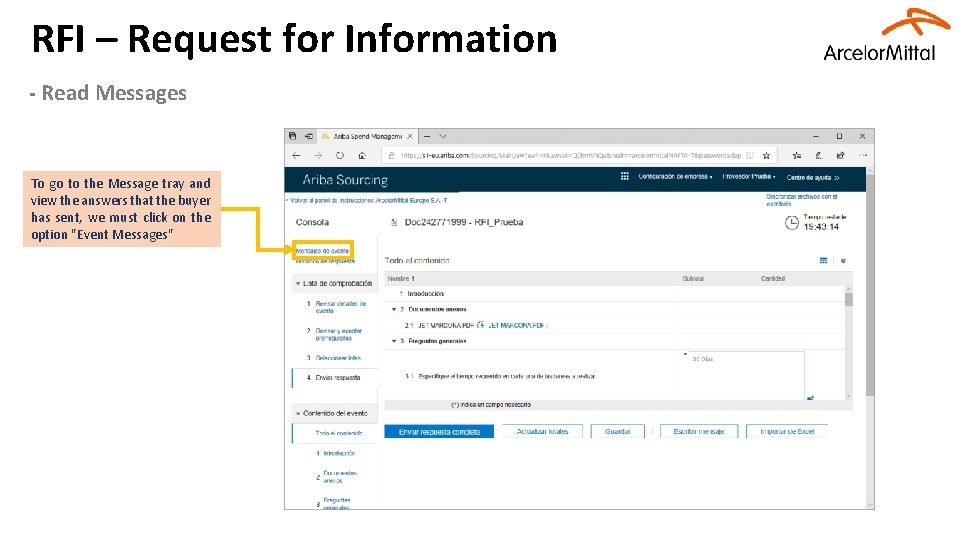Click the Doc242771999 - RFI_Prueba title
This screenshot has width=960, height=540.
click(x=463, y=222)
